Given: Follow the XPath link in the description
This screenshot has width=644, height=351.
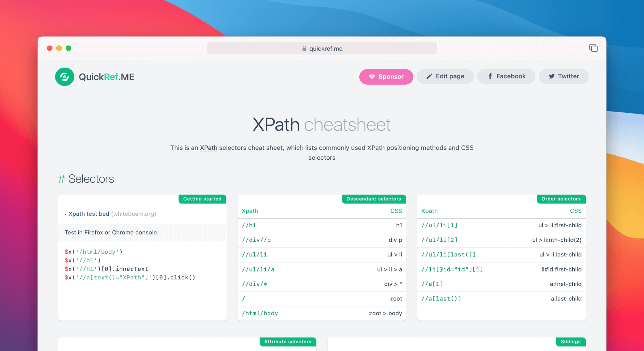Looking at the screenshot, I should pos(209,147).
